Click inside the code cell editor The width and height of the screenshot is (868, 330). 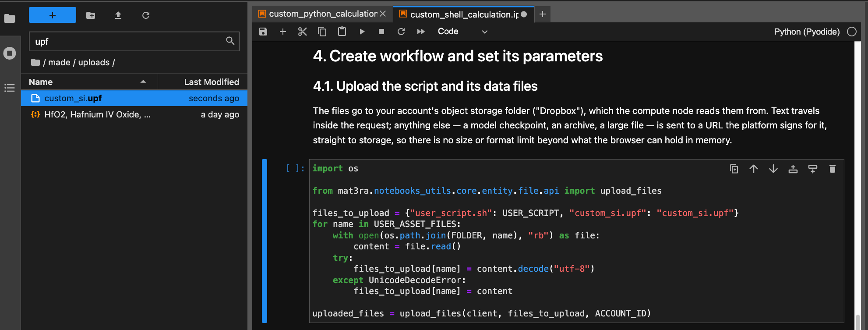tap(576, 241)
